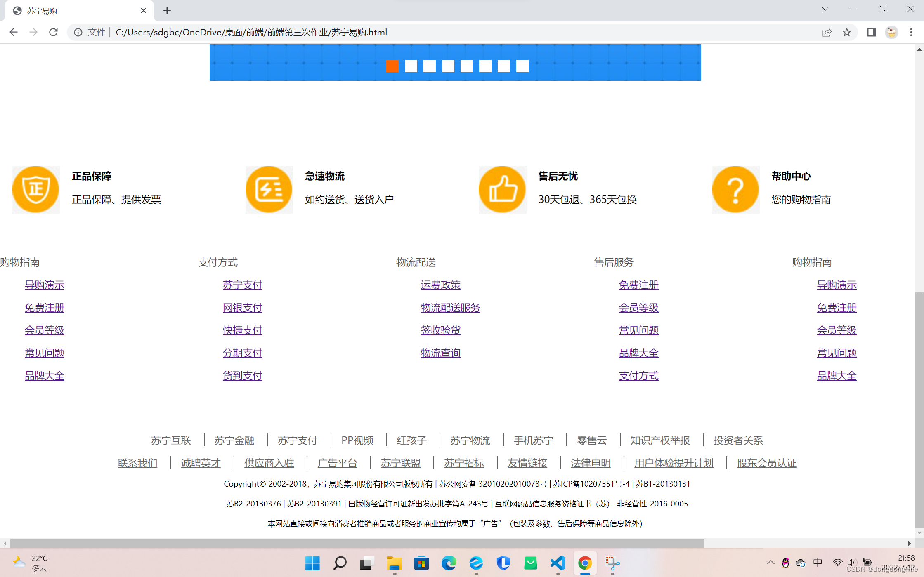
Task: Click the 用户体验提升计划 link
Action: coord(674,463)
